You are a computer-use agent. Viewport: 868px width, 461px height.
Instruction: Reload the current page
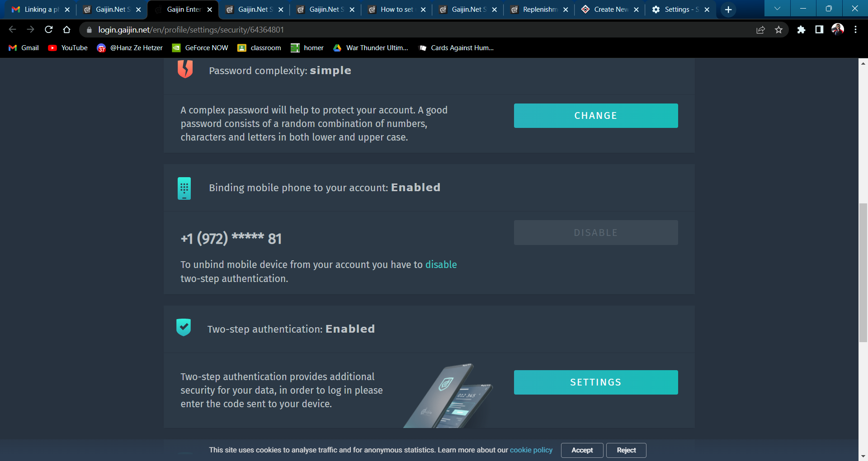pos(49,29)
